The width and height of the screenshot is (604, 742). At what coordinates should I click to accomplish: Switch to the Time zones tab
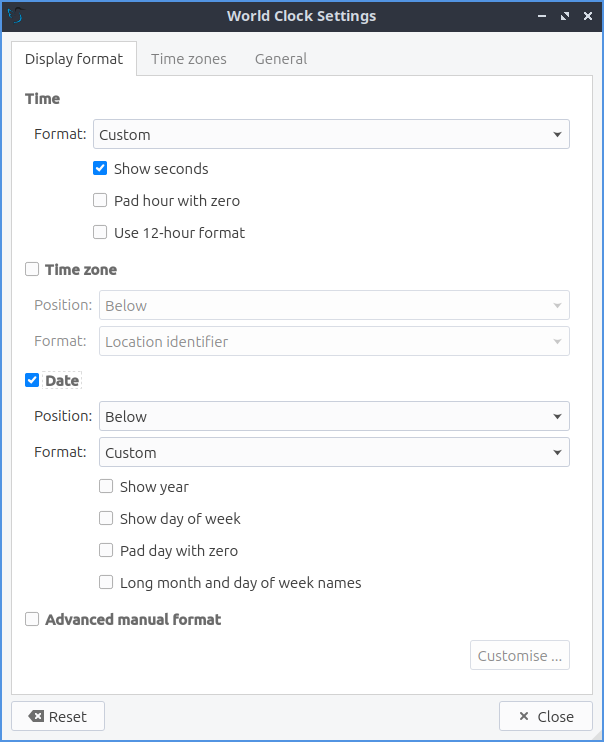point(189,59)
